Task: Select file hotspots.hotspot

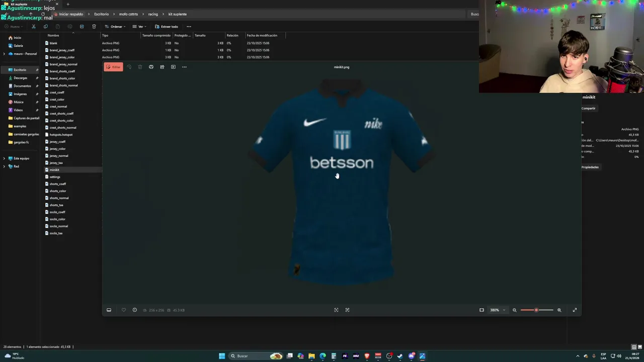Action: (61, 135)
